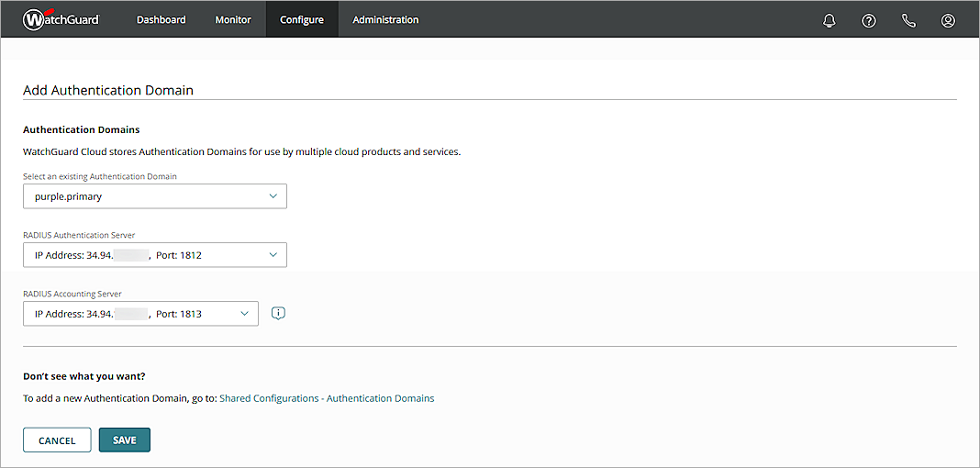
Task: Open the help question mark icon
Action: tap(869, 20)
